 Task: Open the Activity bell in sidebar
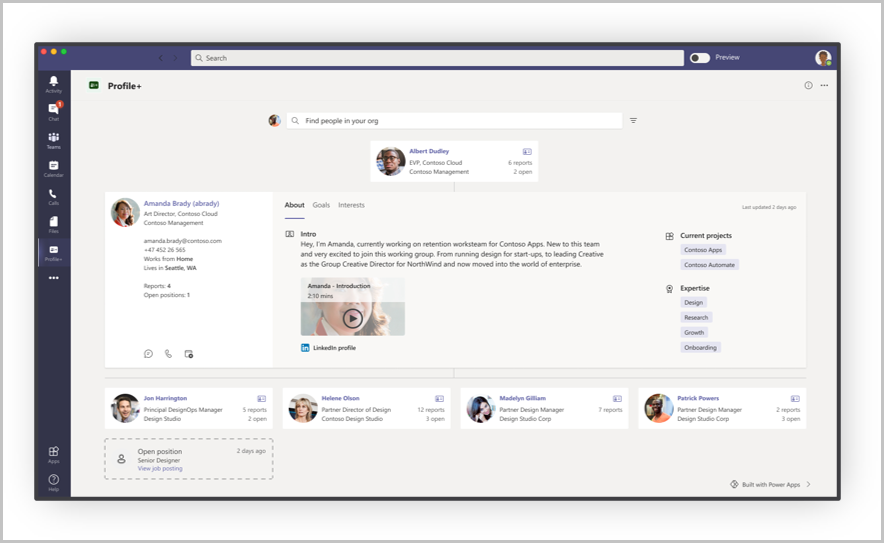pos(54,83)
